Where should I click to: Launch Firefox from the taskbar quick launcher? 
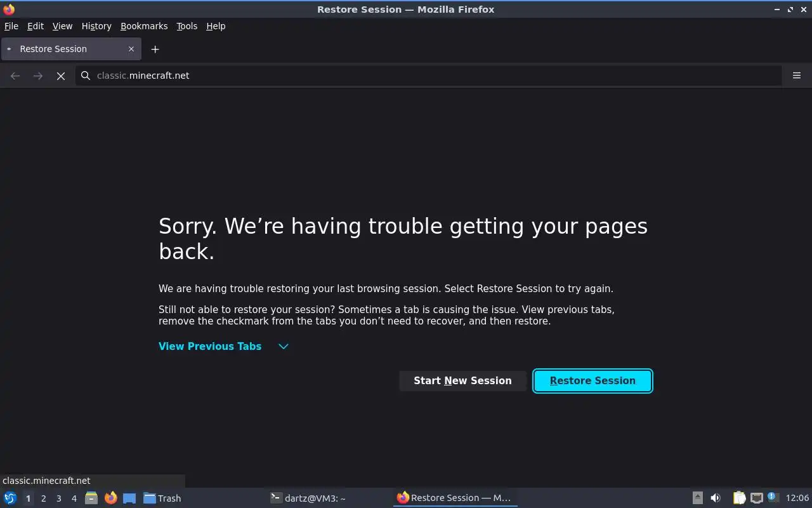tap(111, 498)
